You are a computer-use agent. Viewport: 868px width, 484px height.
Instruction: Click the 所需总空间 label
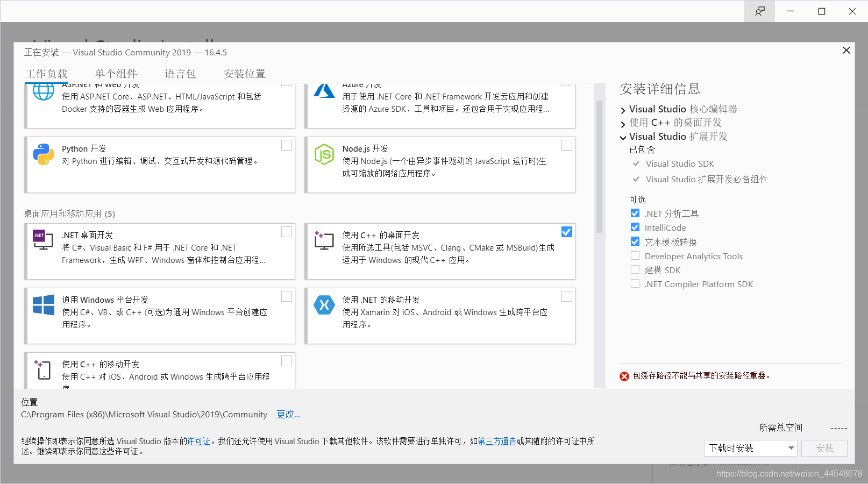781,428
